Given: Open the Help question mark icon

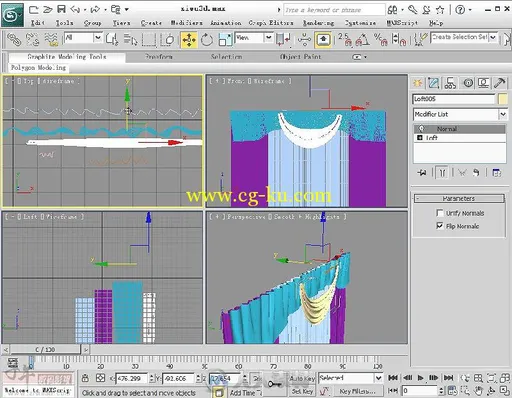Looking at the screenshot, I should coord(460,10).
